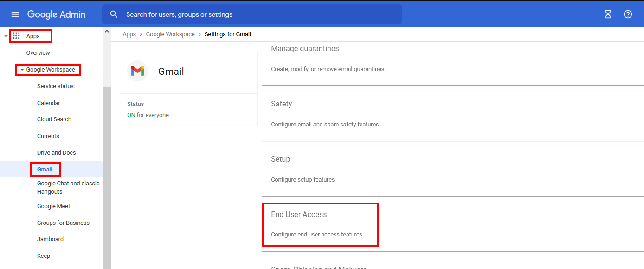Open Keep in the sidebar

[44, 256]
